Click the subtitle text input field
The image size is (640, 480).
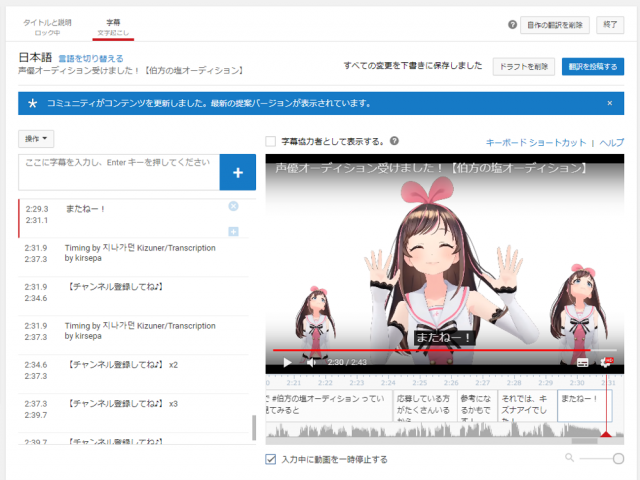[x=119, y=172]
